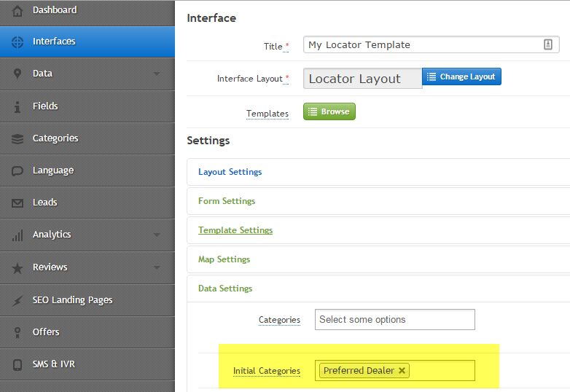Click the SEO Landing Pages lightning icon

pyautogui.click(x=17, y=300)
